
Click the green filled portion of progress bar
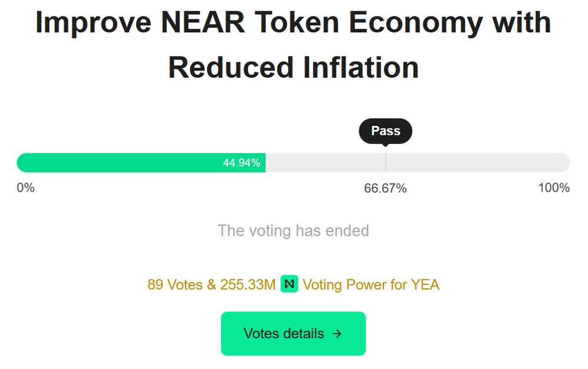118,163
